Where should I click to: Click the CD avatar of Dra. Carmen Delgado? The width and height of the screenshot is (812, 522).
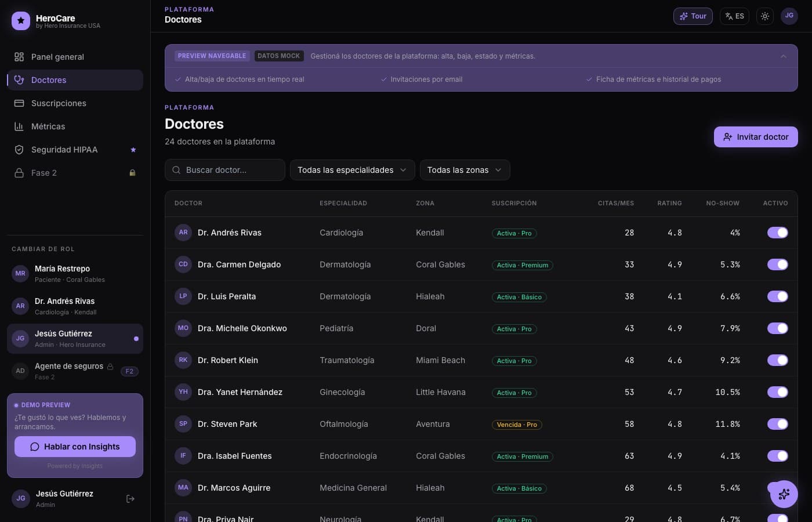tap(183, 264)
